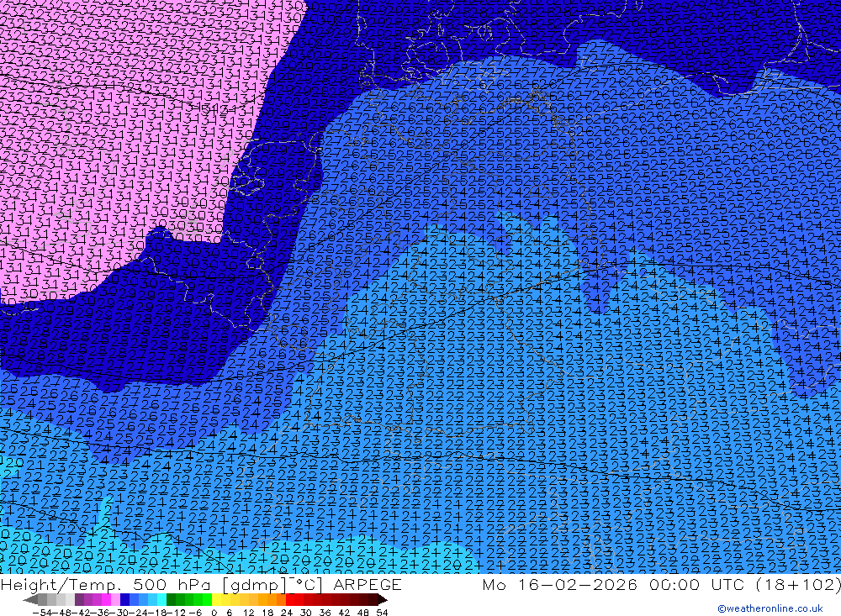The width and height of the screenshot is (841, 616).
Task: Click the '-54' legend scale label
Action: coord(42,613)
